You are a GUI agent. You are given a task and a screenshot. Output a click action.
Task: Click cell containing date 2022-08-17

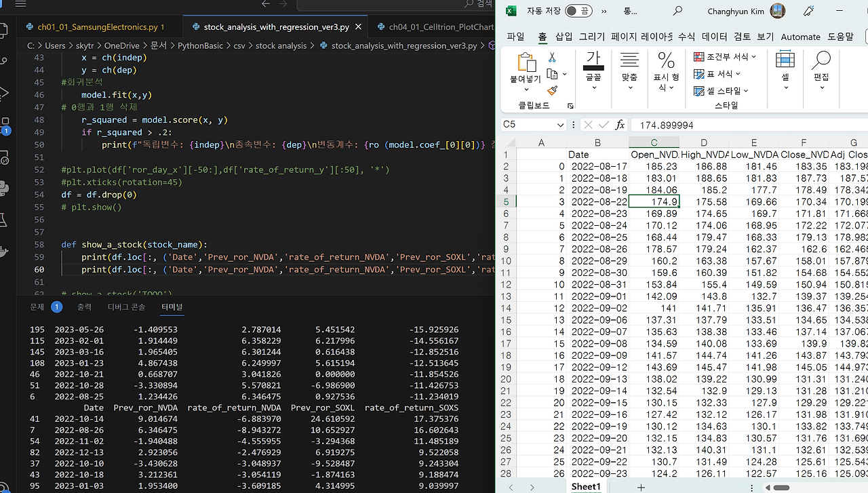coord(597,166)
